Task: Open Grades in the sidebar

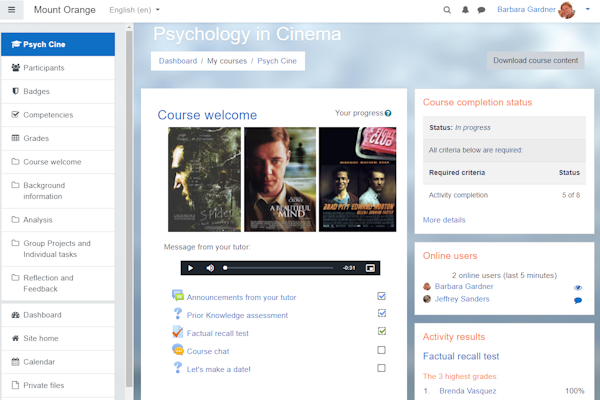Action: tap(58, 138)
